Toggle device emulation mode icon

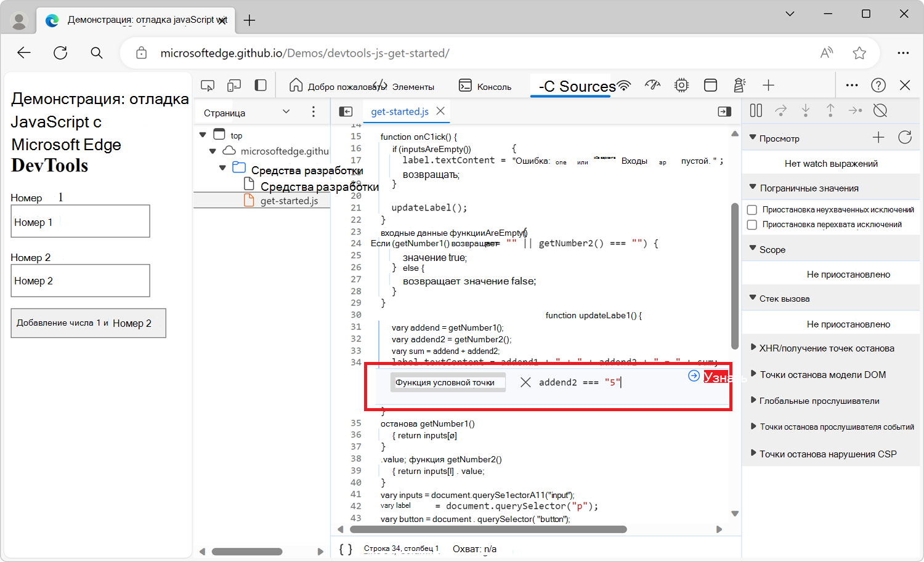(x=234, y=86)
